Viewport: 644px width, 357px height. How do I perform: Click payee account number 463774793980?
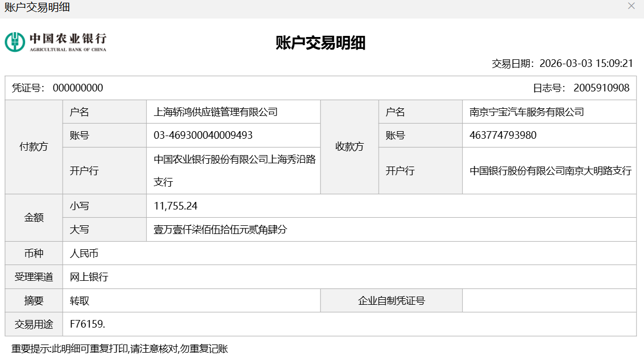[503, 136]
